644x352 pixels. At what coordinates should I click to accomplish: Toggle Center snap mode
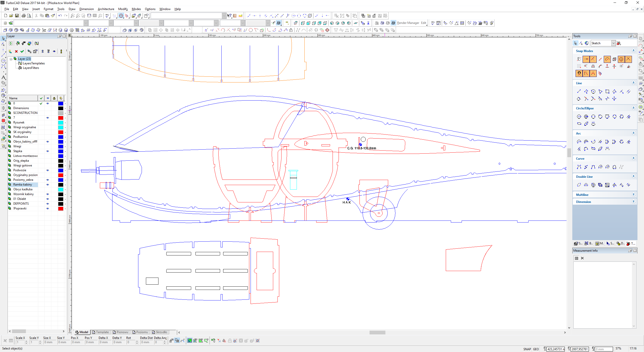coord(607,59)
